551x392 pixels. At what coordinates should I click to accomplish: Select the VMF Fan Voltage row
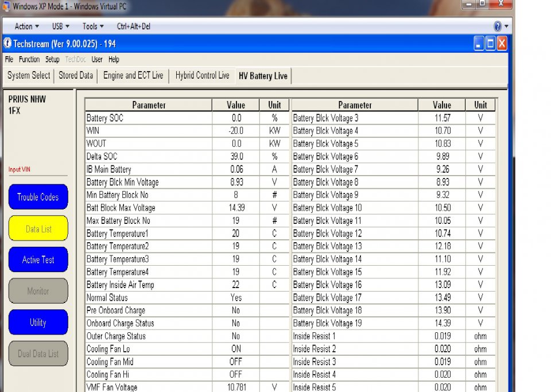(x=187, y=387)
